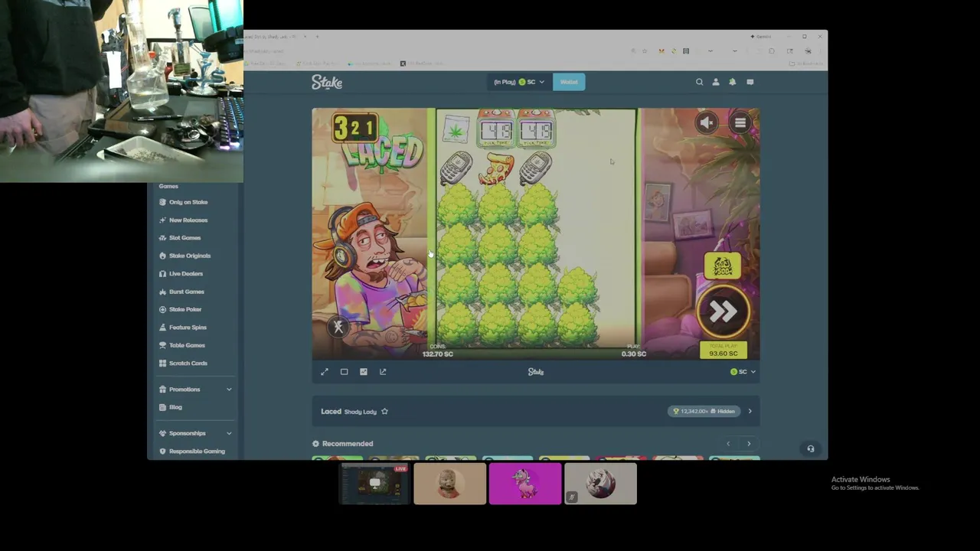Spin with the fast-forward play button
The image size is (980, 551).
[x=724, y=311]
